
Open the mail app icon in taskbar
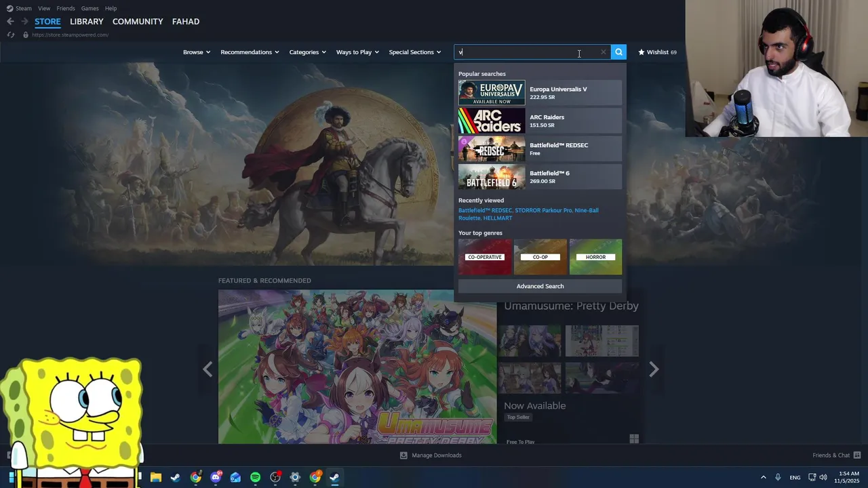[235, 477]
